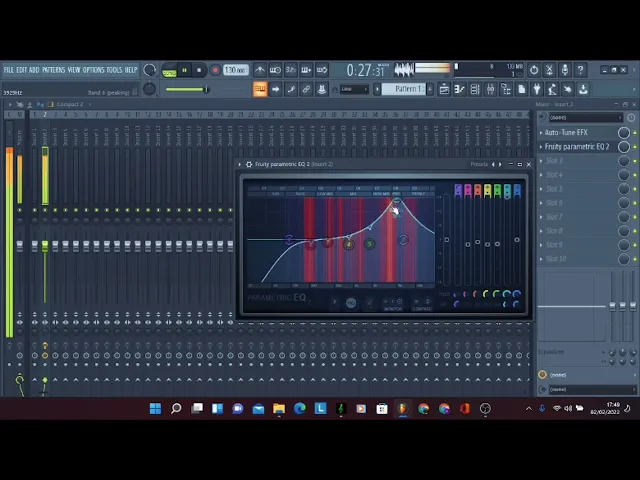The image size is (640, 480).
Task: Click Insert 2 volume fader handle
Action: point(45,245)
